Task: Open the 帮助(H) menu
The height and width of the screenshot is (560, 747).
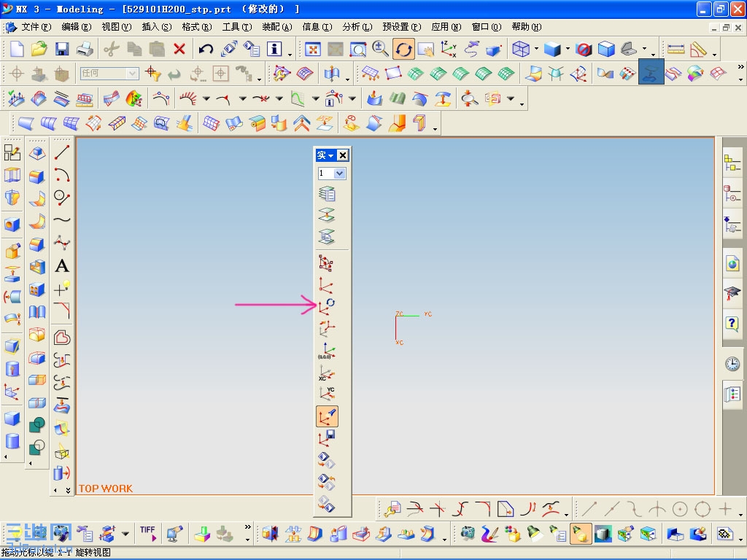Action: (x=527, y=27)
